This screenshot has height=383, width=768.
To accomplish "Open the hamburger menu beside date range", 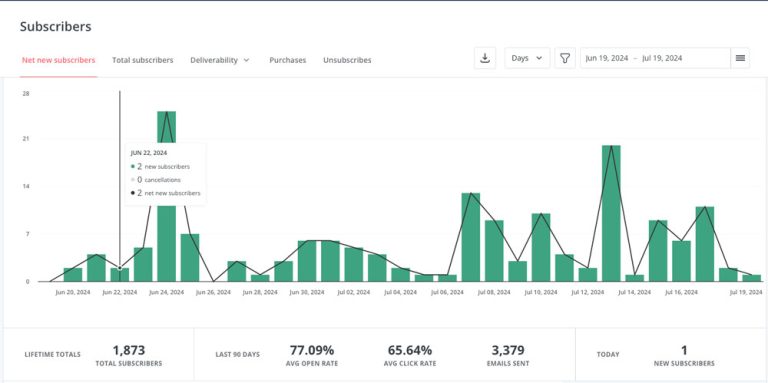I will pyautogui.click(x=740, y=58).
